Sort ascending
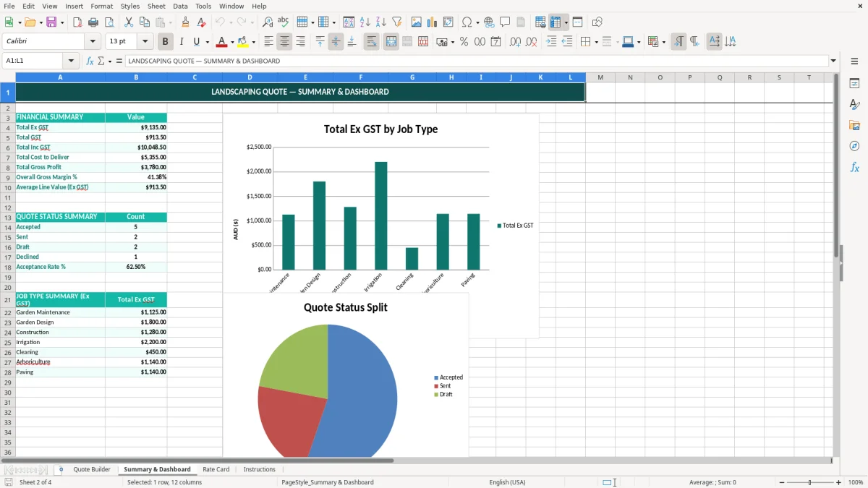Viewport: 868px width, 488px height. [365, 22]
